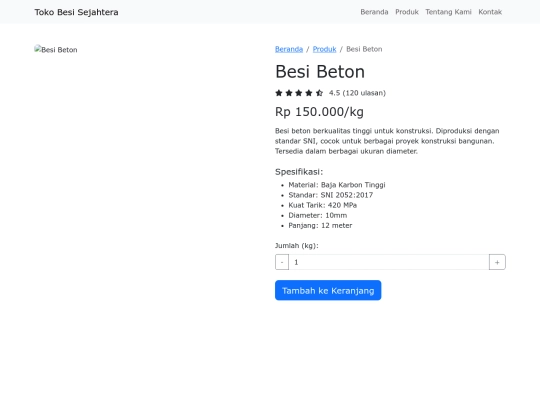Open Beranda in the top navigation
540x405 pixels.
click(374, 12)
